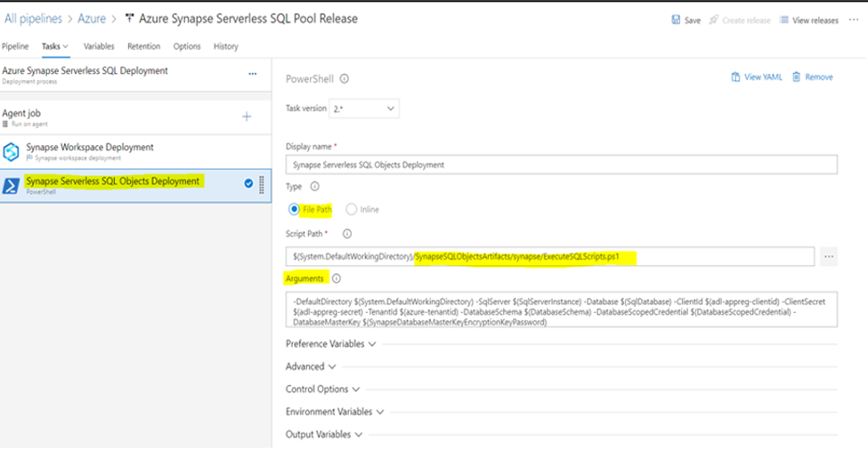Screen dimensions: 868x458
Task: Click into the Arguments text box
Action: coord(562,309)
